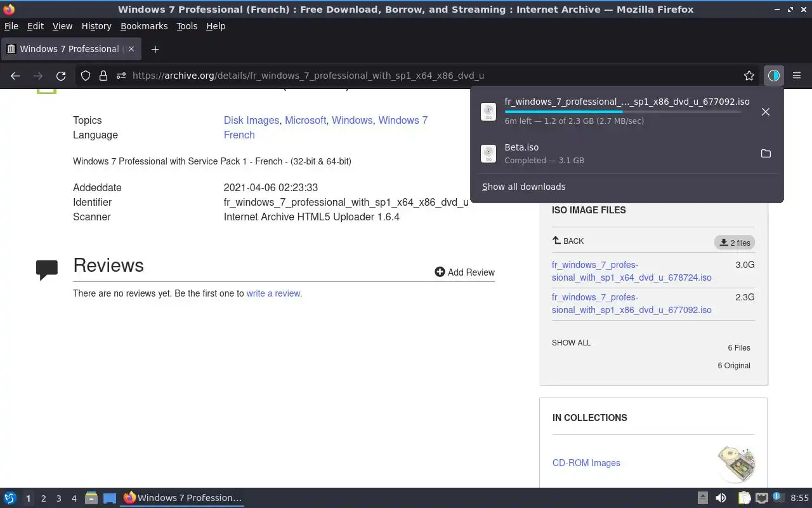Open a new tab with plus button

pyautogui.click(x=155, y=49)
